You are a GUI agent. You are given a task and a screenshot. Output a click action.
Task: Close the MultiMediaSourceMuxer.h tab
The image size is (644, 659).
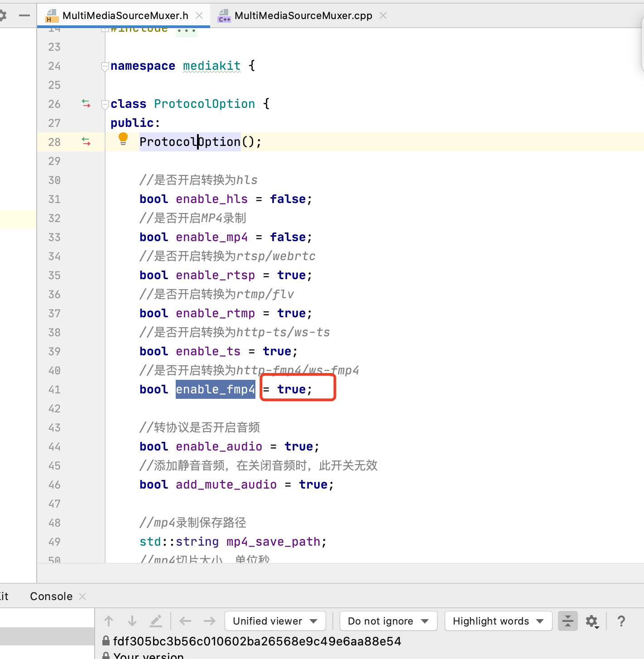[x=199, y=15]
